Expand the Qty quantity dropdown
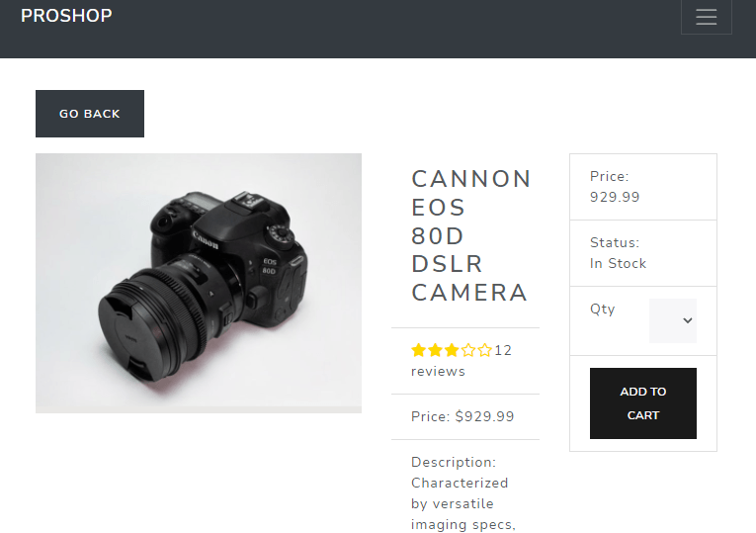The image size is (756, 533). pyautogui.click(x=673, y=320)
